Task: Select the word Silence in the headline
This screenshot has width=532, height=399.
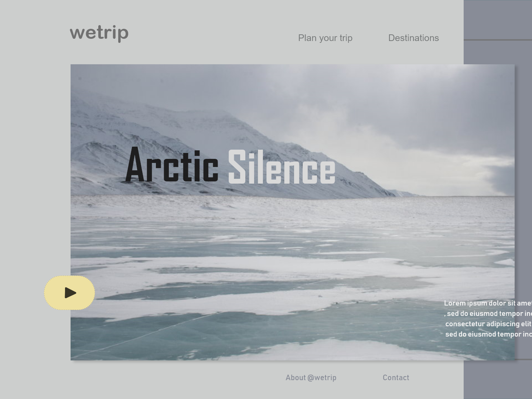Action: [282, 167]
